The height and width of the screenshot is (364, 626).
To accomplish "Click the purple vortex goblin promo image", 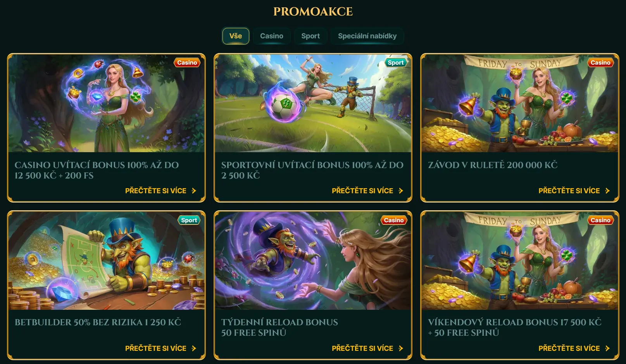I will coord(313,261).
